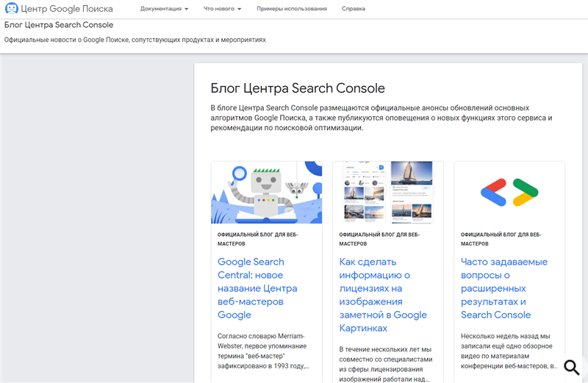
Task: Open the Документация dropdown menu
Action: point(164,9)
